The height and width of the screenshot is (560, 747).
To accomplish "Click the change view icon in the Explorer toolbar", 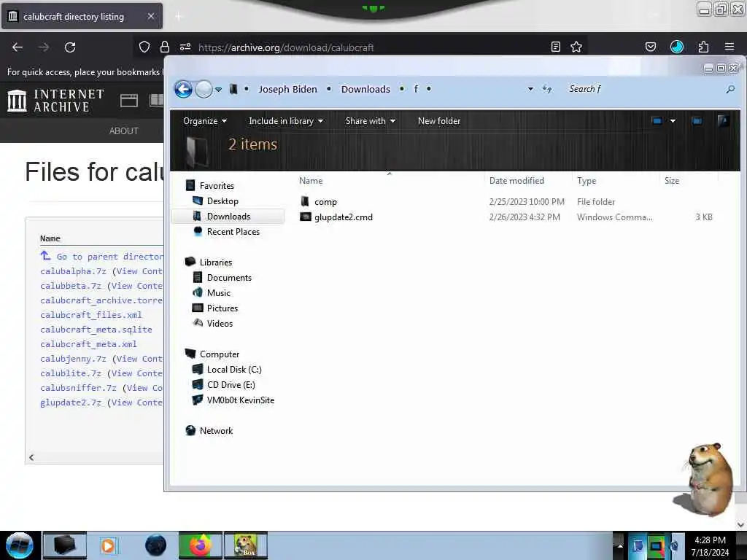I will 657,121.
